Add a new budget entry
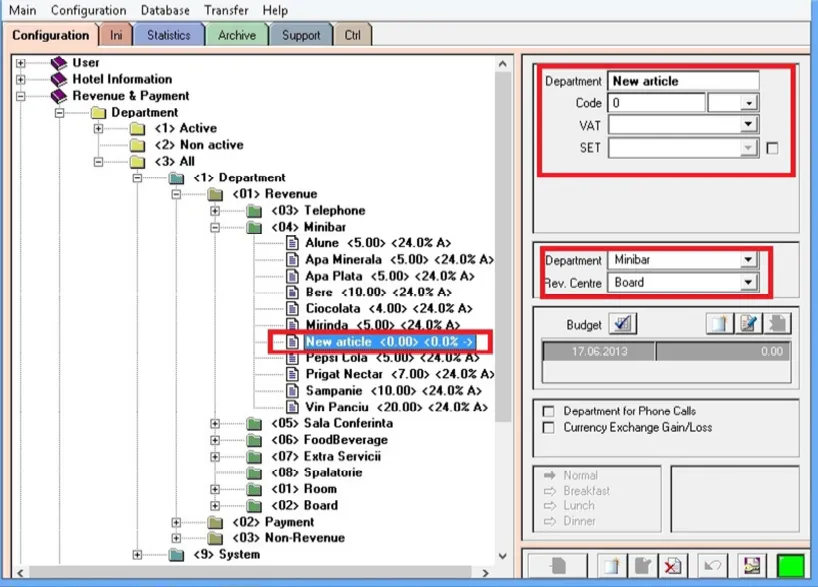This screenshot has height=587, width=818. (719, 324)
